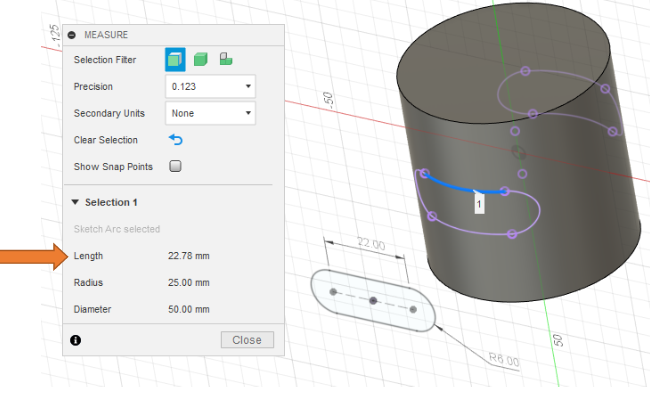
Task: Click the MEASURE dialog title
Action: pyautogui.click(x=106, y=35)
